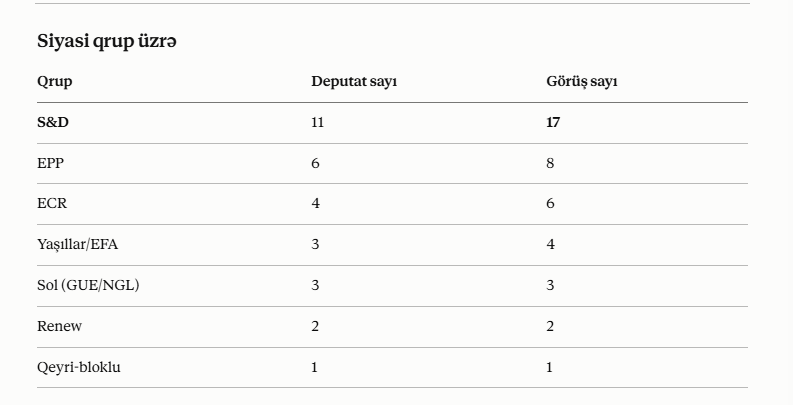
Task: Click the 'Görüş sayı' column header
Action: click(x=582, y=82)
